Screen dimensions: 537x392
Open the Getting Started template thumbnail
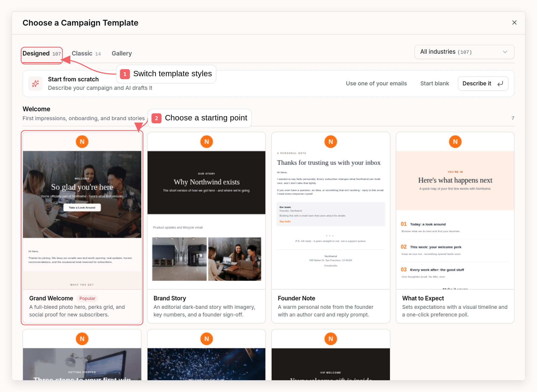pyautogui.click(x=82, y=355)
